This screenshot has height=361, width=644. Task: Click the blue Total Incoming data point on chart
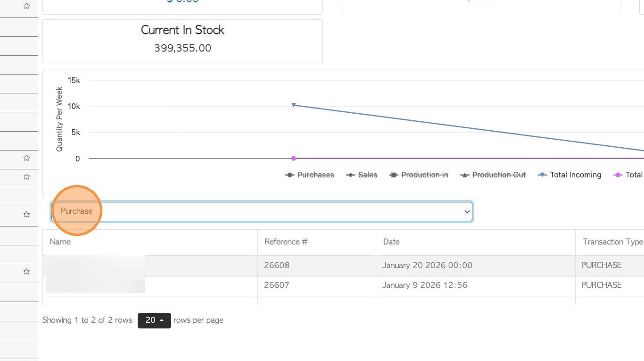[293, 105]
